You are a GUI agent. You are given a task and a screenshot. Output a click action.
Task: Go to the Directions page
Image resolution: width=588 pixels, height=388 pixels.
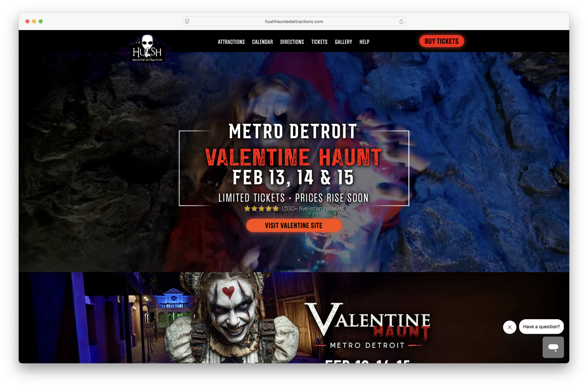coord(292,42)
